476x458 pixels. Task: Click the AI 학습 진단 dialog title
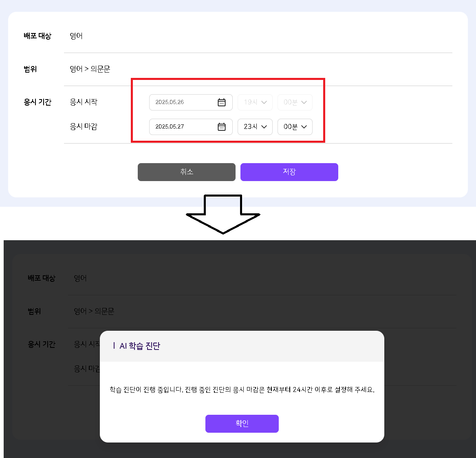[x=140, y=346]
